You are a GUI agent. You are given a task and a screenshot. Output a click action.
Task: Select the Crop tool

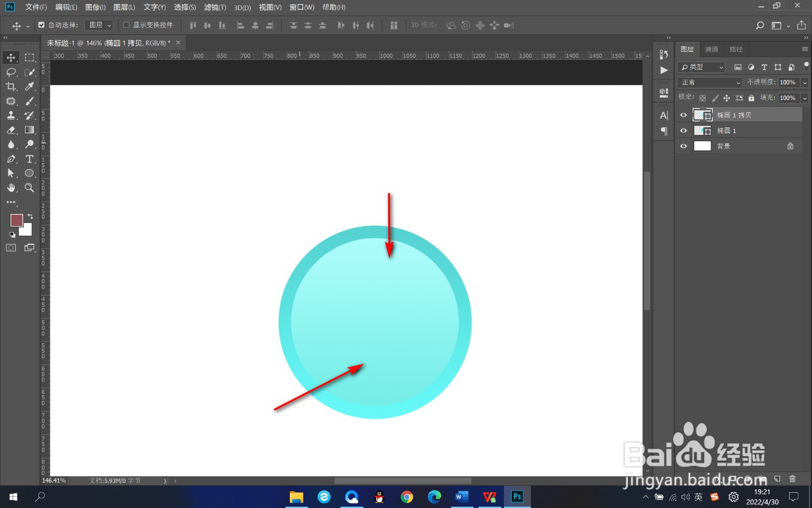[x=11, y=86]
